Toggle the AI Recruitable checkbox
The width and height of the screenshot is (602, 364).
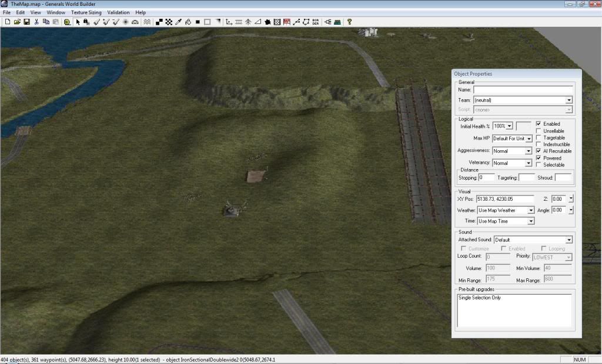pyautogui.click(x=539, y=151)
